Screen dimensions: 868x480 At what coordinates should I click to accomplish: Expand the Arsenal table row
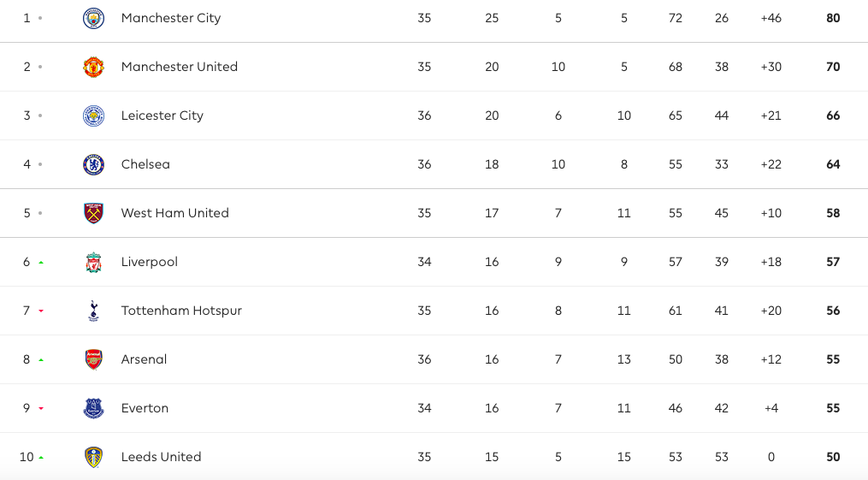click(x=434, y=359)
